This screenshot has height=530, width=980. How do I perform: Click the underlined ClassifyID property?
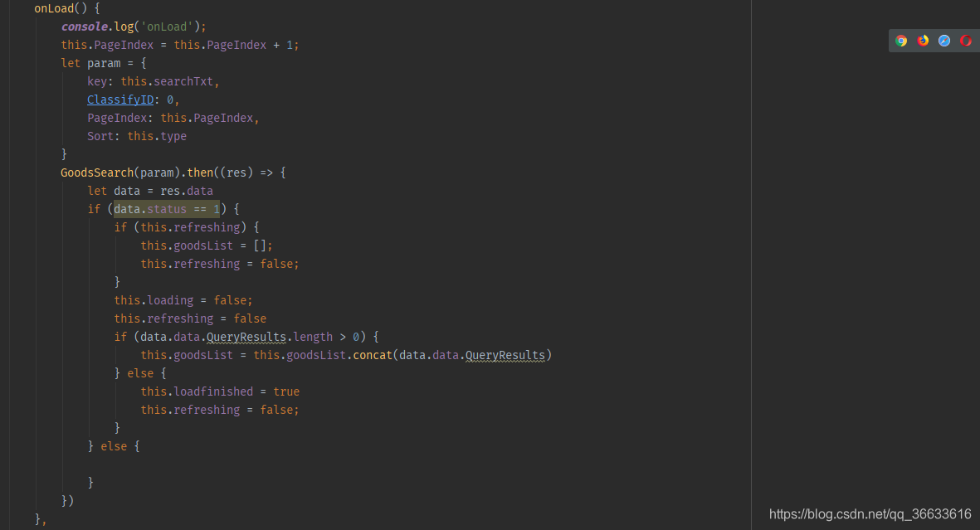[120, 100]
